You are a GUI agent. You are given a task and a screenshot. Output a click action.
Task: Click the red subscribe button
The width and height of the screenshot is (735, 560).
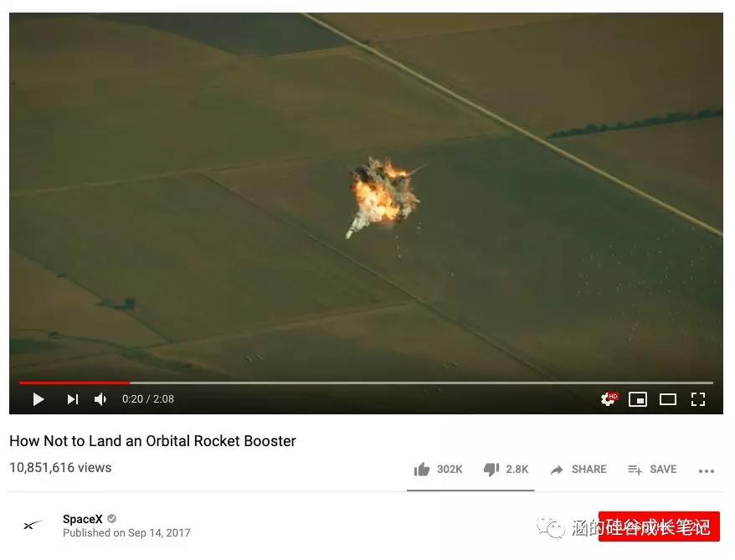(x=659, y=527)
